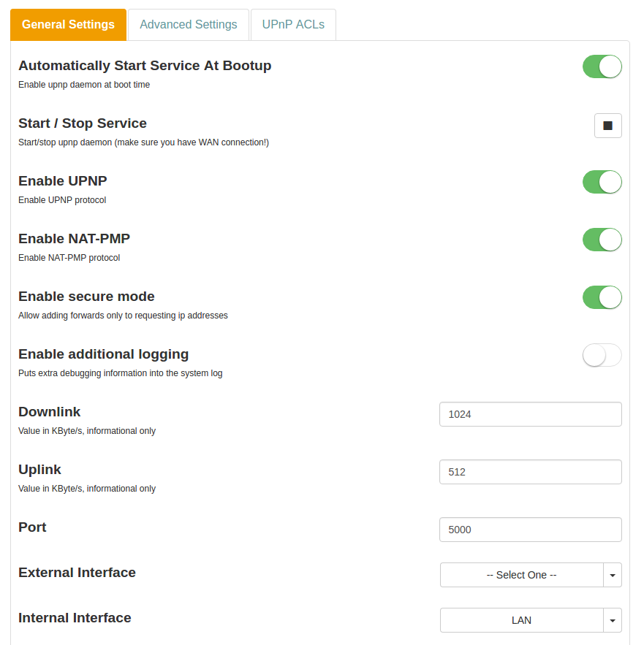This screenshot has height=645, width=644.
Task: Enable additional logging toggle
Action: [x=602, y=355]
